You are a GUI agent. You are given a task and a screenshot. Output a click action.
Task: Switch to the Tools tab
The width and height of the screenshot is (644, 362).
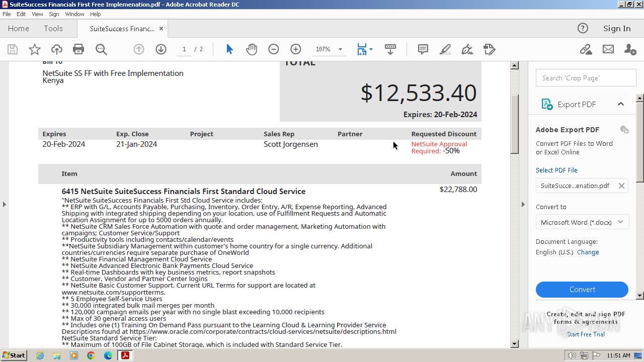click(x=53, y=29)
